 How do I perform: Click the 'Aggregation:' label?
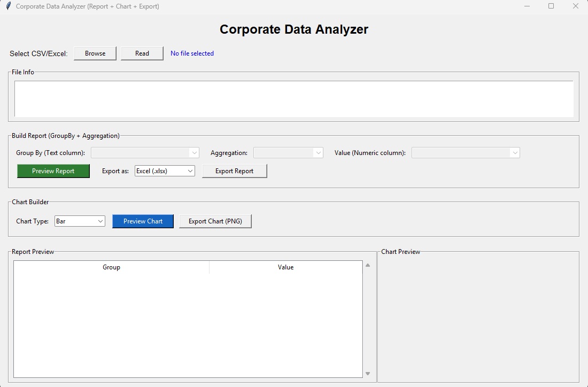pyautogui.click(x=229, y=153)
